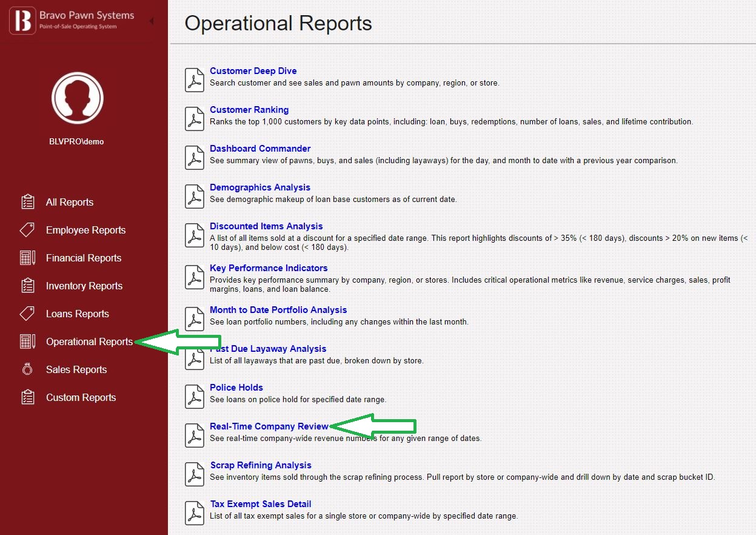Click the Employee Reports tag icon
Viewport: 756px width, 535px height.
pos(27,230)
